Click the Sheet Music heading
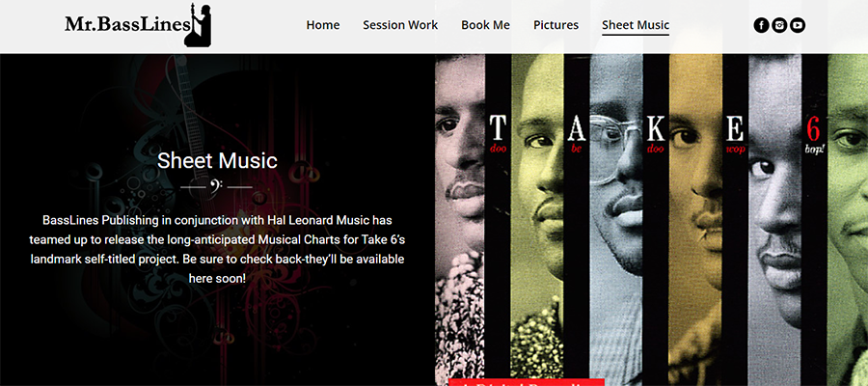 [217, 160]
